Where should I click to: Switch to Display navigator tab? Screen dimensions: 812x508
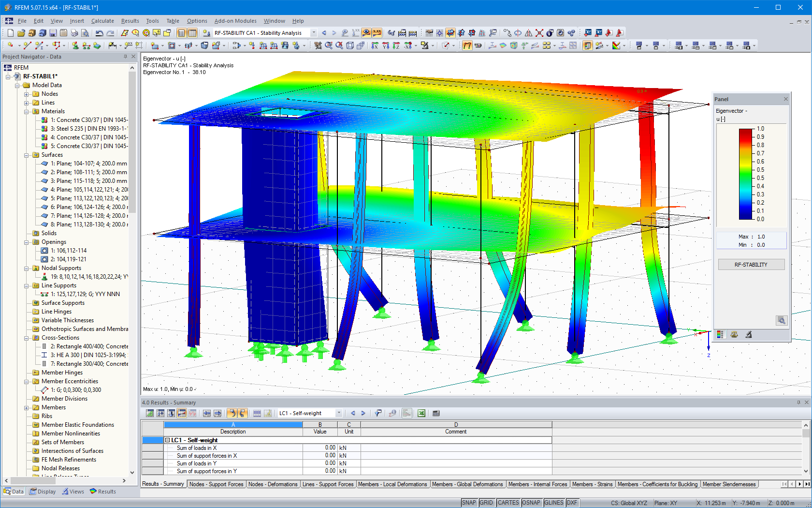[x=43, y=492]
